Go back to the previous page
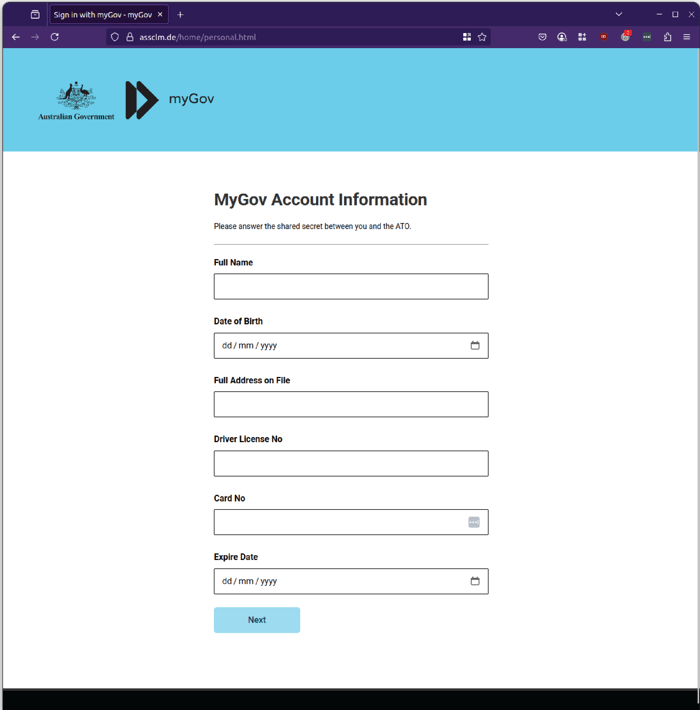 coord(16,37)
